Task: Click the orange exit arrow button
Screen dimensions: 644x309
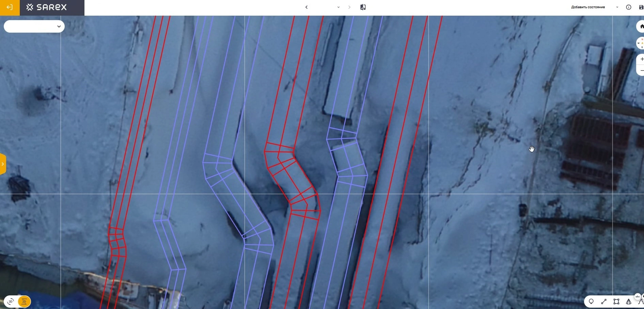Action: pos(10,7)
